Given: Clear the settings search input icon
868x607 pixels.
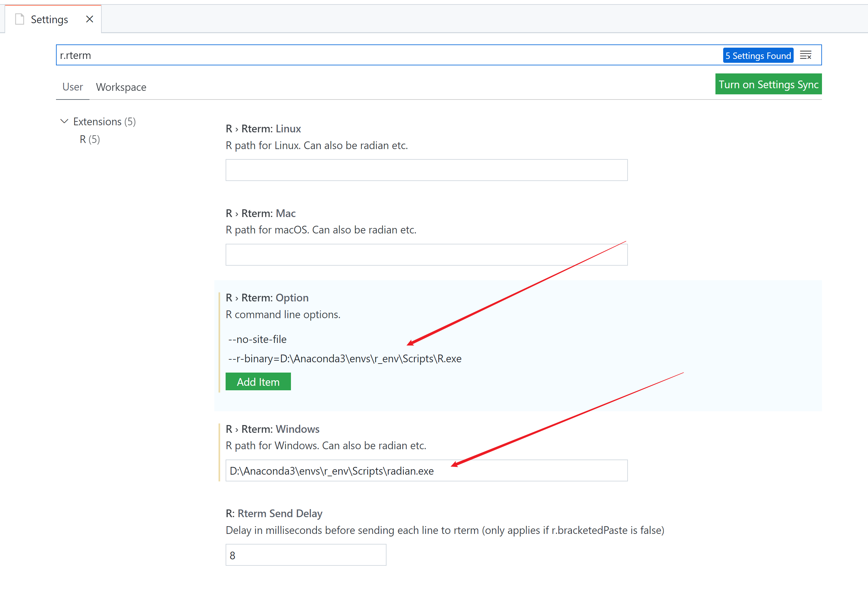Looking at the screenshot, I should click(805, 55).
